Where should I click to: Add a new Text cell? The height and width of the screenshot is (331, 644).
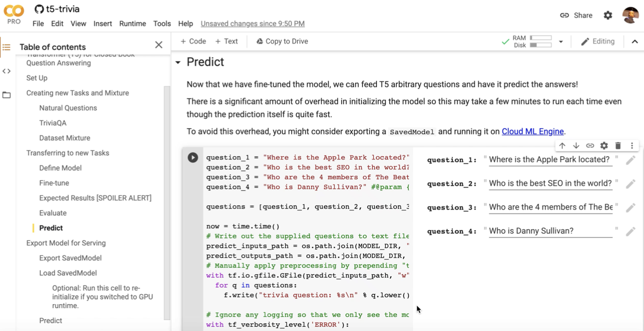(x=226, y=41)
